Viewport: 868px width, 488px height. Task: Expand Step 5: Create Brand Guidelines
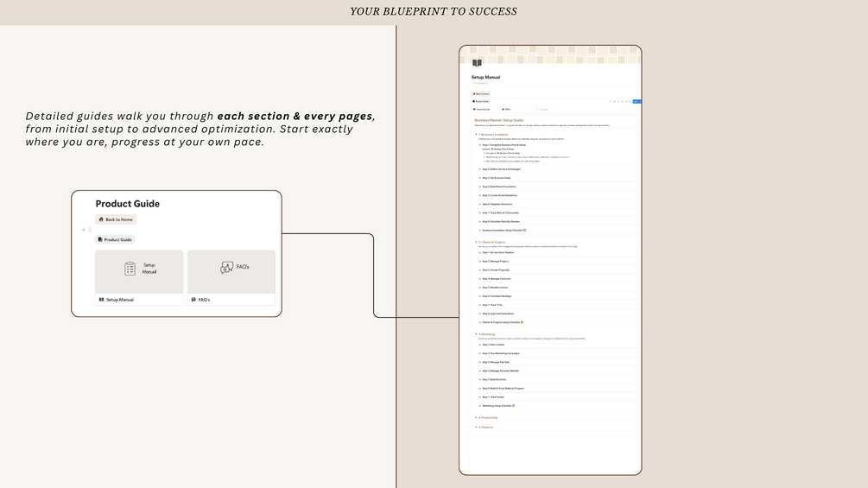point(480,195)
